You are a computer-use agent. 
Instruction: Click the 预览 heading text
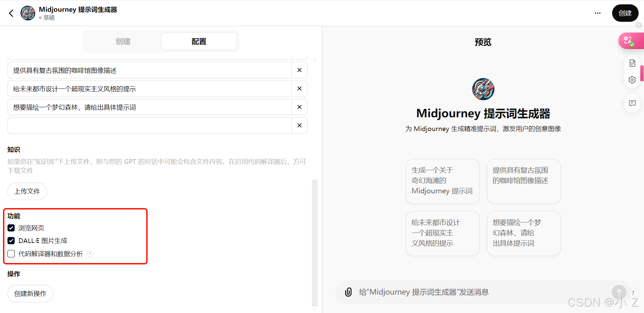pos(483,42)
